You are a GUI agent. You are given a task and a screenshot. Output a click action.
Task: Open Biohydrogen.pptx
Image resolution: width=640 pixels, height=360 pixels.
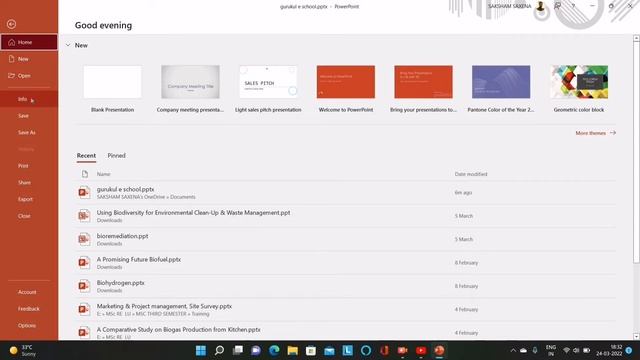[346, 286]
